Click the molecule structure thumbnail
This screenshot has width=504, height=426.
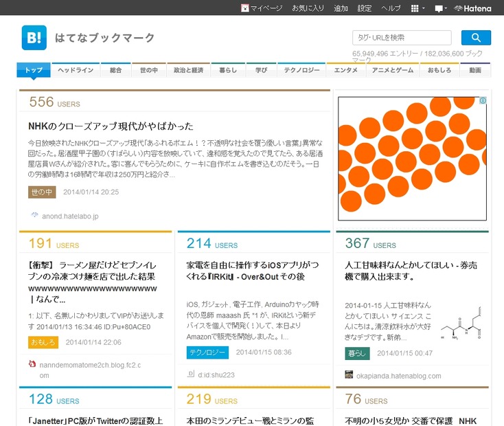click(461, 324)
